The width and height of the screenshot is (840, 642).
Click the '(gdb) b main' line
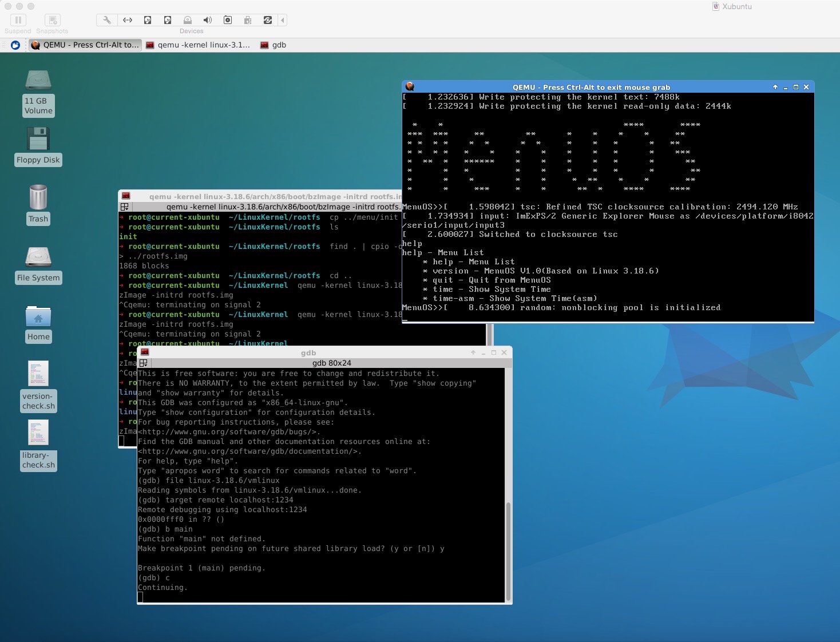click(165, 529)
